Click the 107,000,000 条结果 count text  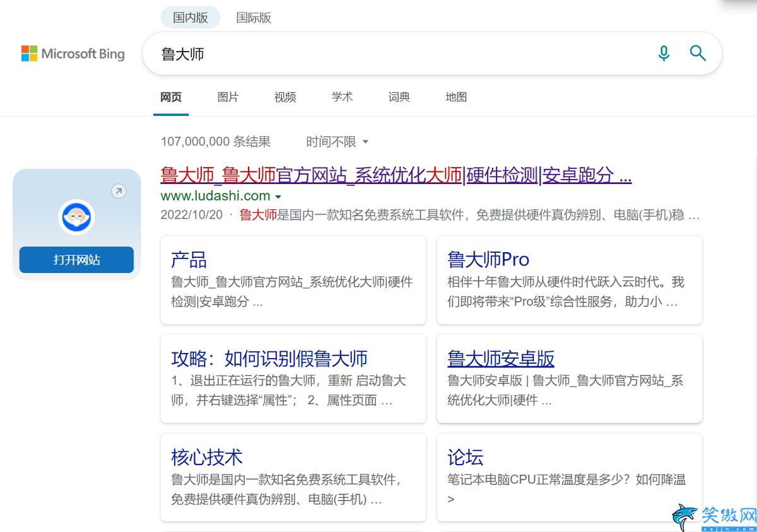point(216,142)
